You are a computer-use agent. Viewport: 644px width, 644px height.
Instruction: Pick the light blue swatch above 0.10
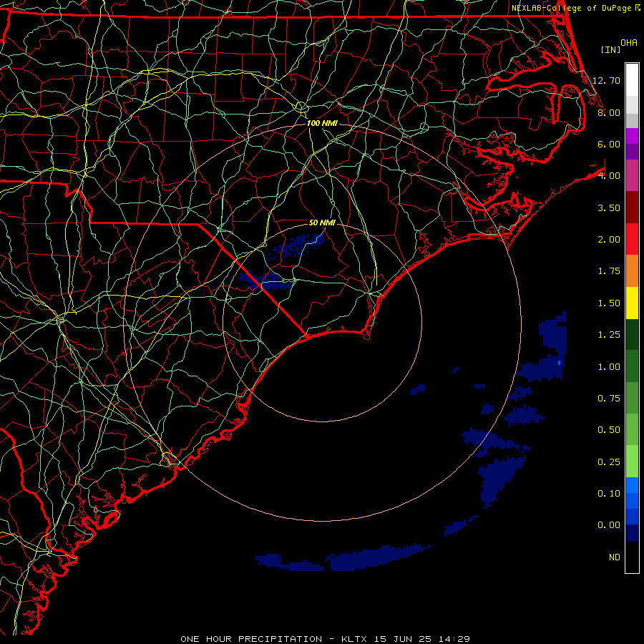[x=632, y=485]
